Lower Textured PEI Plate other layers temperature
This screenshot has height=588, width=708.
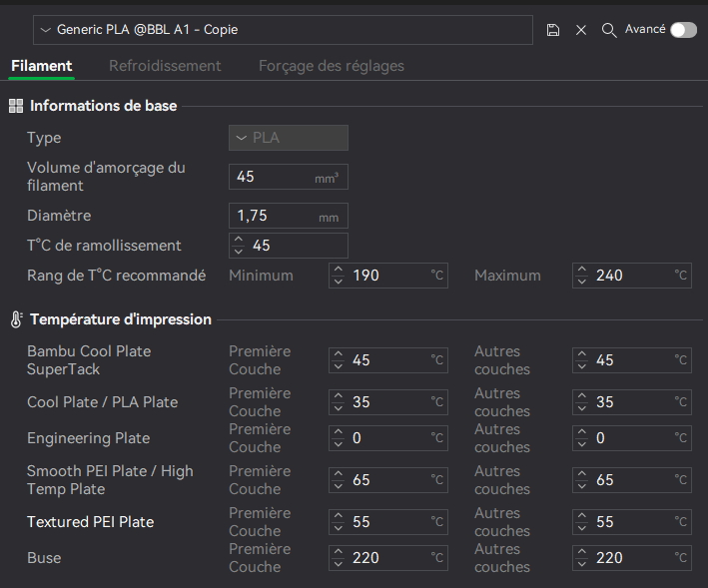[x=582, y=527]
